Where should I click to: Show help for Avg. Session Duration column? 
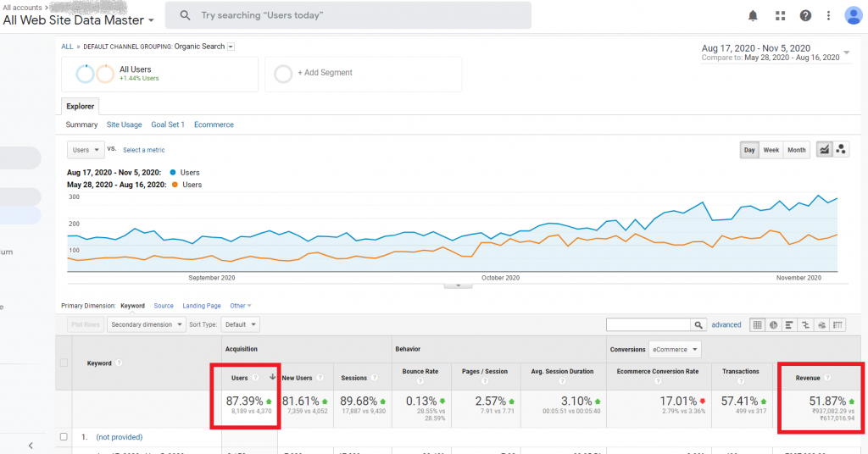[x=563, y=381]
